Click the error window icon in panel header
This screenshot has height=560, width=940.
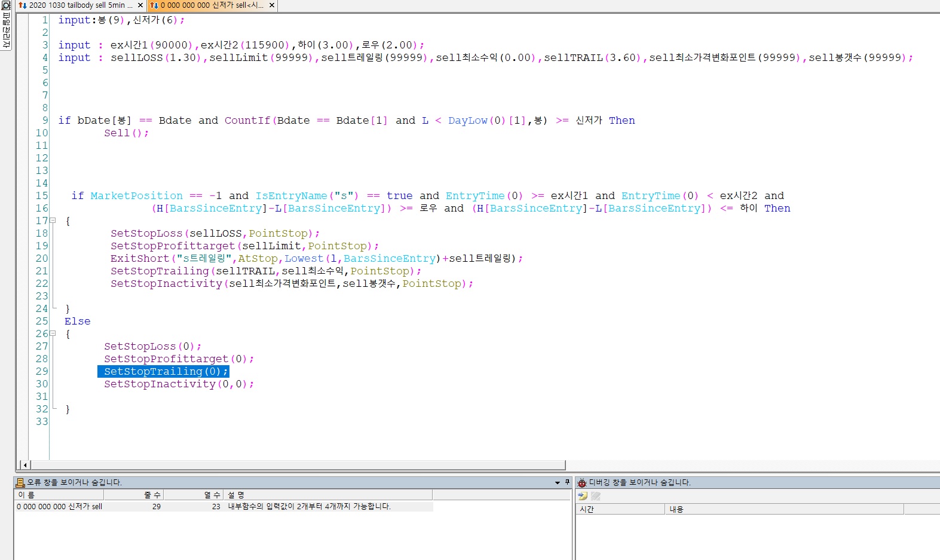20,482
